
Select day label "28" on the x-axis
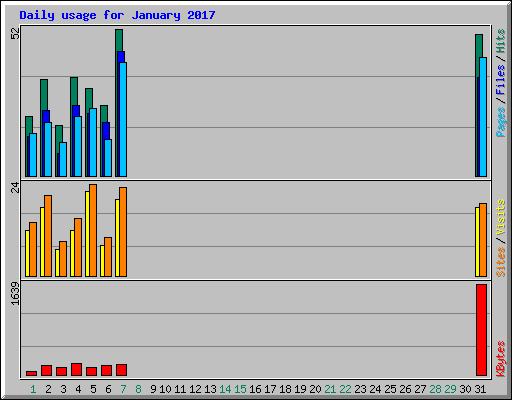click(435, 389)
